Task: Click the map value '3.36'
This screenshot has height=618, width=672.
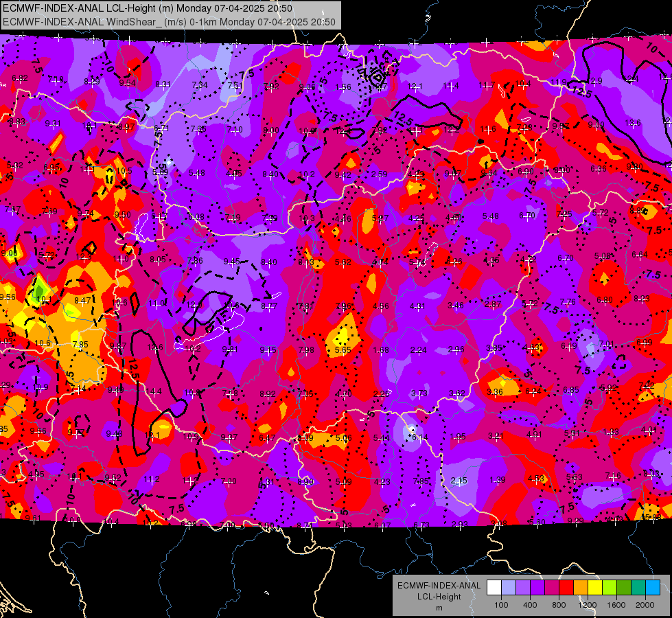Action: click(x=495, y=392)
